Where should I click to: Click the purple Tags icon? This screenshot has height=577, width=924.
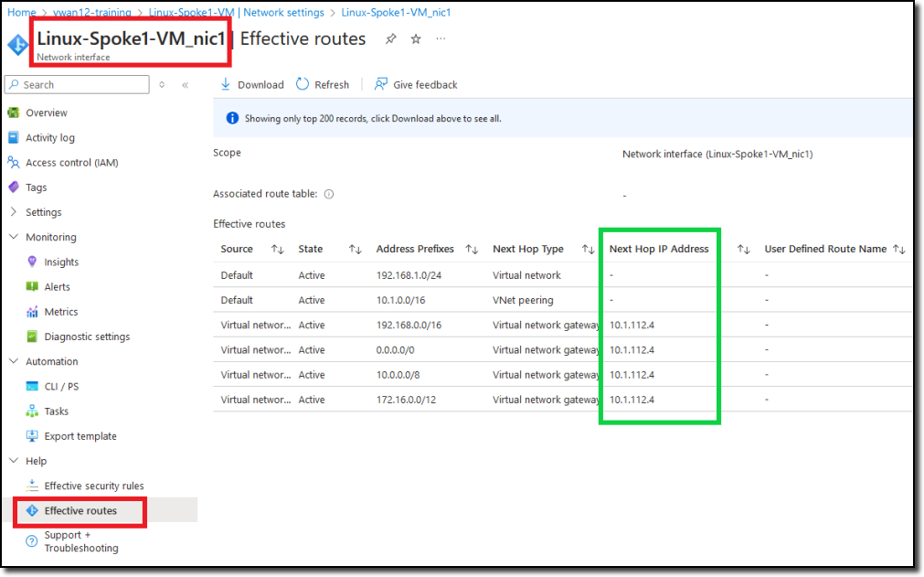point(14,187)
